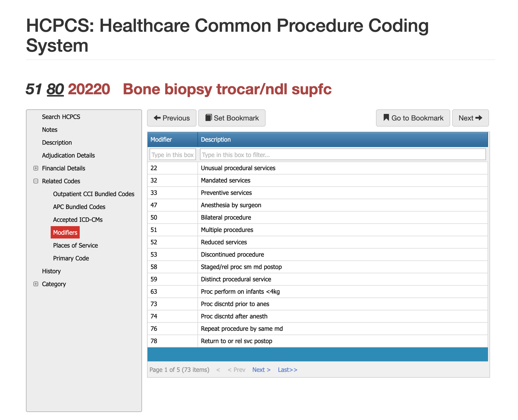Expand the Category tree item

(x=36, y=284)
